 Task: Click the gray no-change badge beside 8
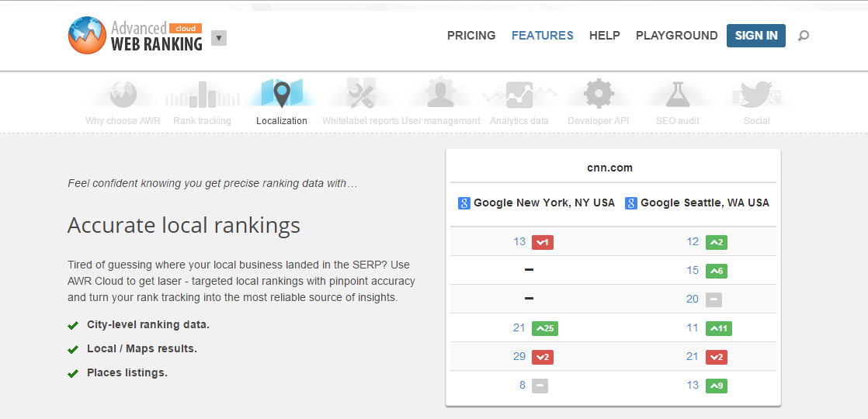click(540, 386)
